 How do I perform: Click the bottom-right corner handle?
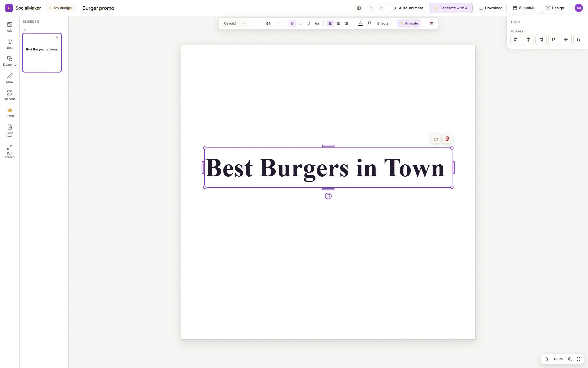tap(452, 187)
